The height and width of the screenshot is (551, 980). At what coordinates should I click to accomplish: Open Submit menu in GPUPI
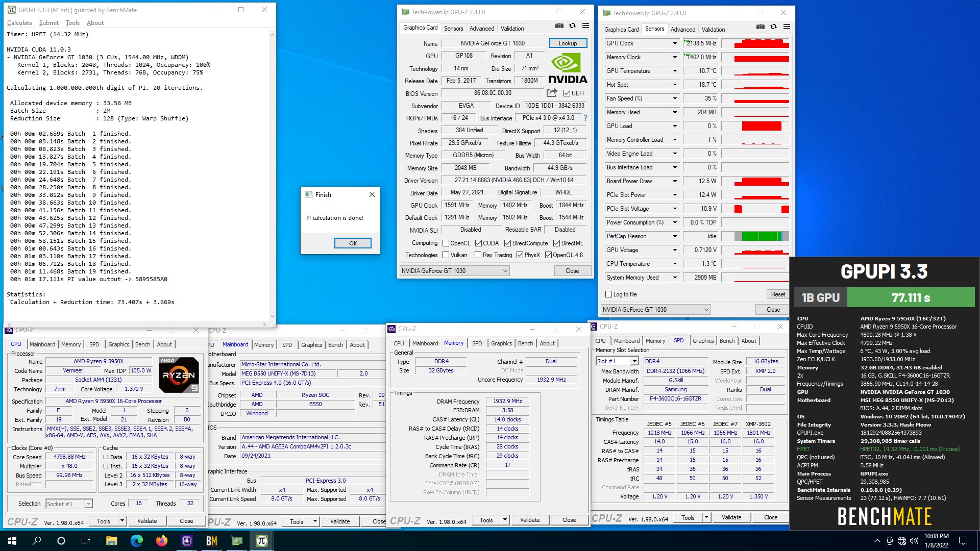tap(48, 23)
